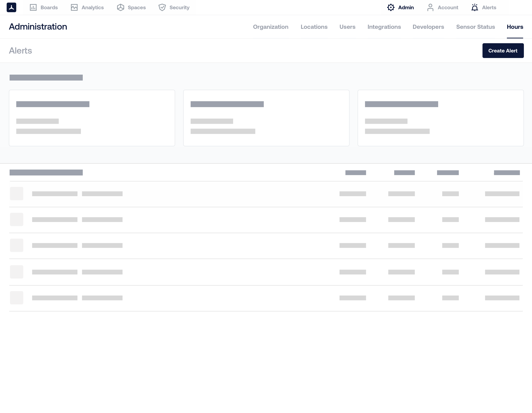Click the Boards navigation label
Image resolution: width=532 pixels, height=413 pixels.
(49, 7)
